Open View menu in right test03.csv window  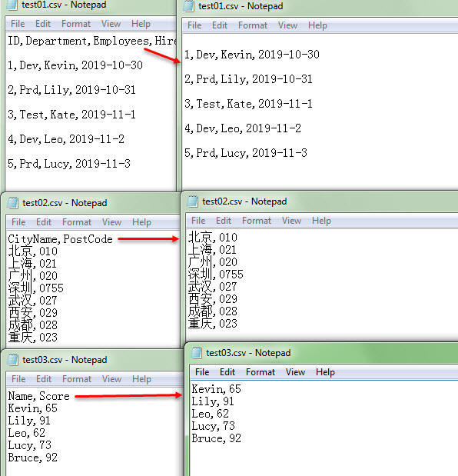[x=295, y=372]
